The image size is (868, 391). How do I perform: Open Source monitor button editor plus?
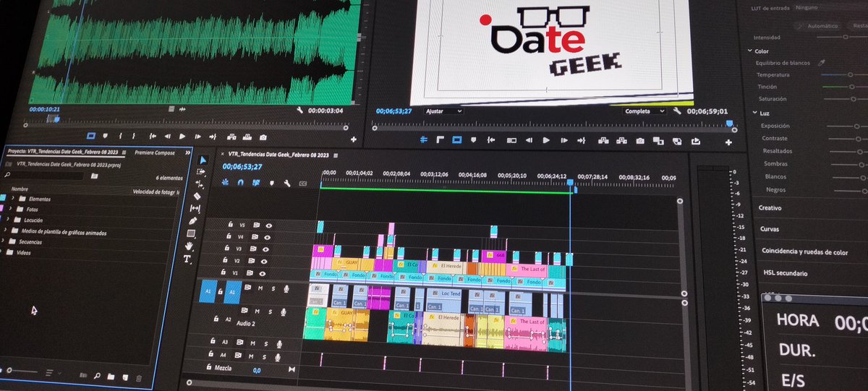pyautogui.click(x=354, y=139)
